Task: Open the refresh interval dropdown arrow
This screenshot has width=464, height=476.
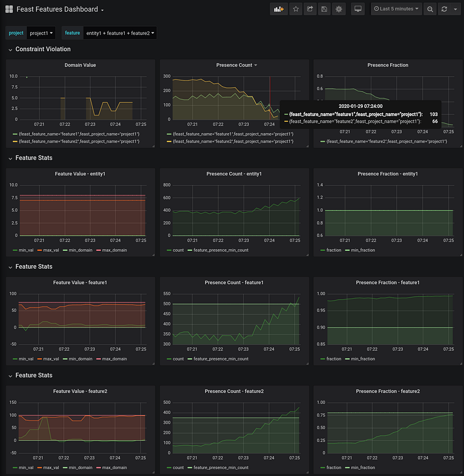Action: click(x=454, y=9)
